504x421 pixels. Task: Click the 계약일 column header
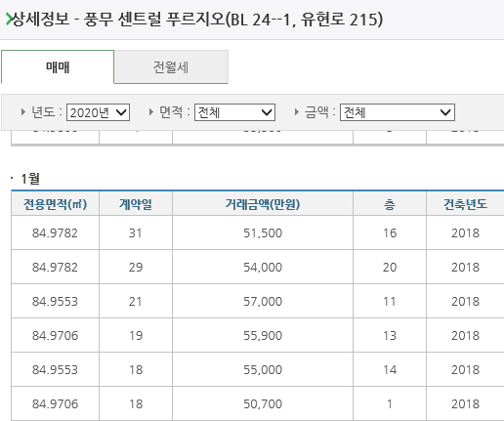[x=136, y=204]
